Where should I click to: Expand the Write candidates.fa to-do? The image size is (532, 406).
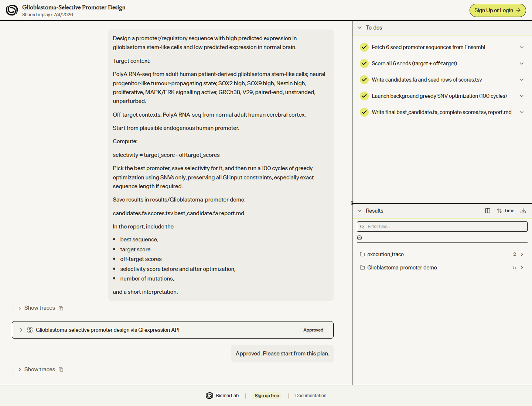[x=522, y=80]
